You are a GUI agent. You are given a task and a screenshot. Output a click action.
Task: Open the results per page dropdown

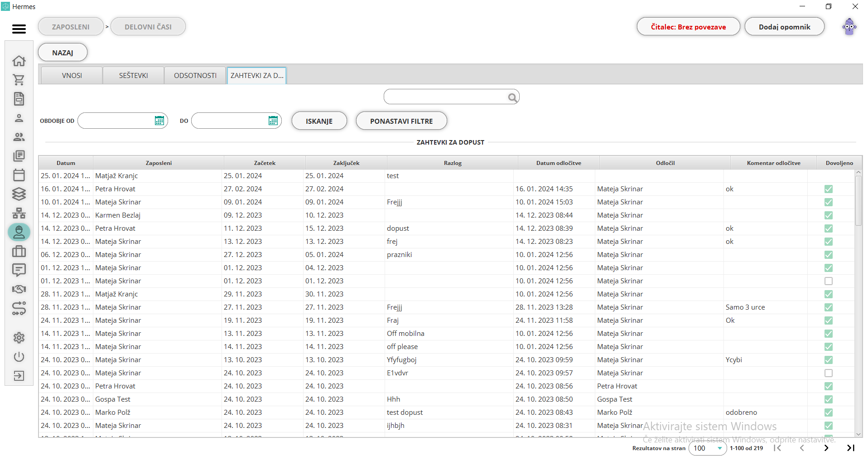click(x=708, y=448)
